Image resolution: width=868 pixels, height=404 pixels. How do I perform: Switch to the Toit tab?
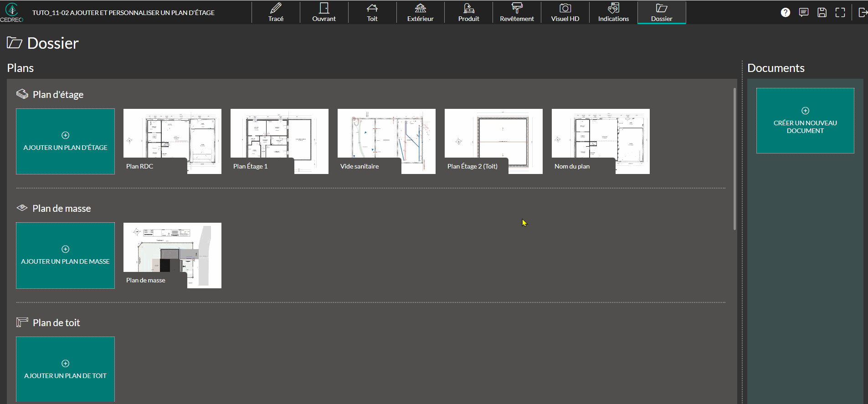372,12
